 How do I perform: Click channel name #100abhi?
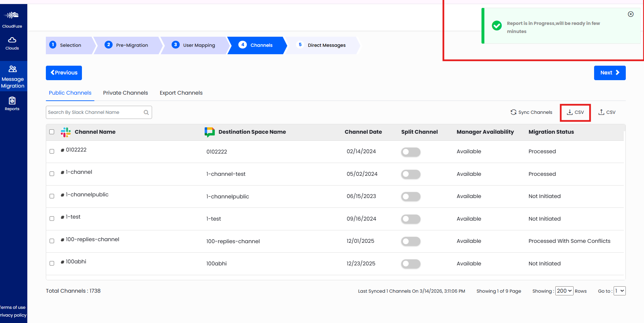[74, 262]
